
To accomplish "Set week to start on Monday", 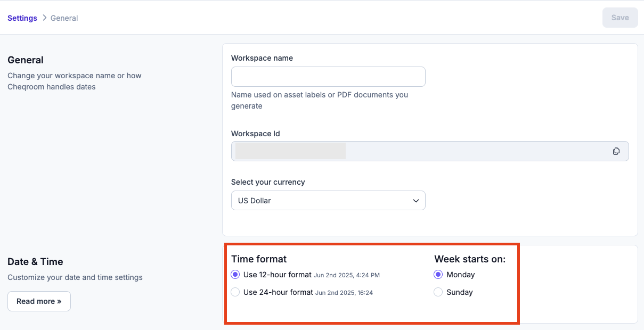I will tap(438, 275).
